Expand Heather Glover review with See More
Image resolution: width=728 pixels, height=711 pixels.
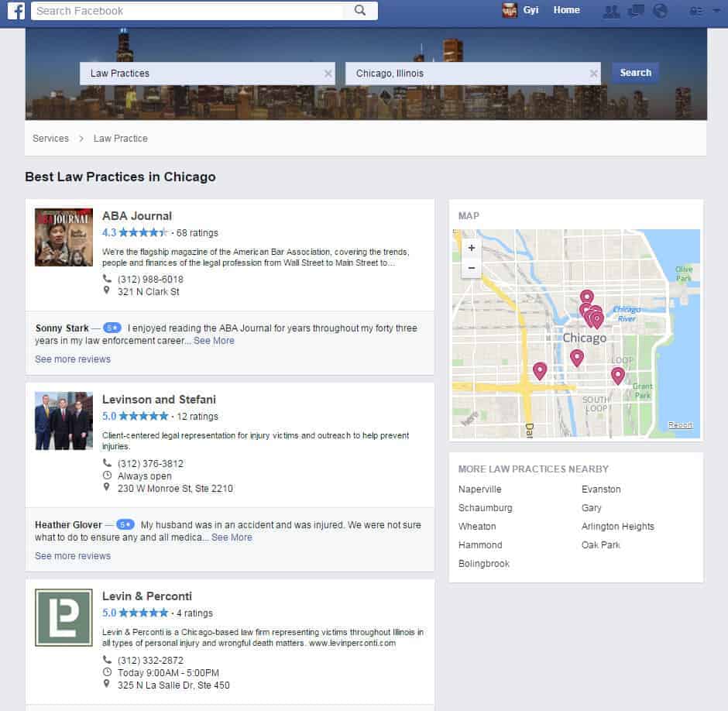coord(232,538)
